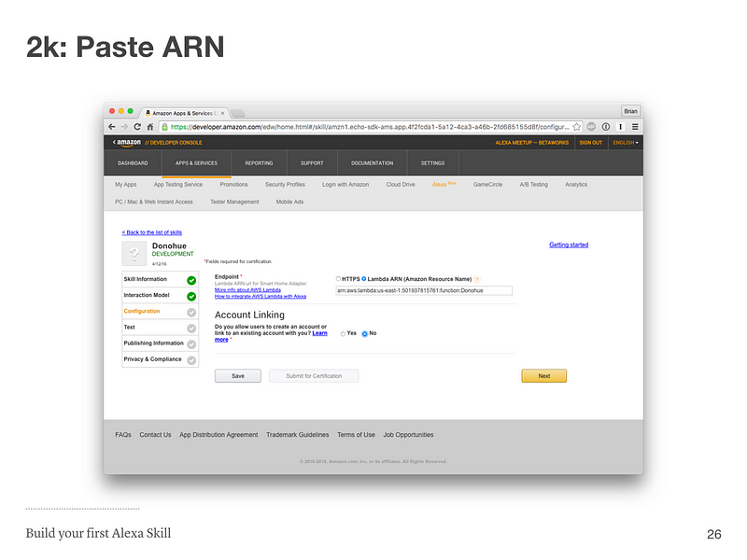Click the yellow Next button
This screenshot has height=560, width=747.
(544, 376)
